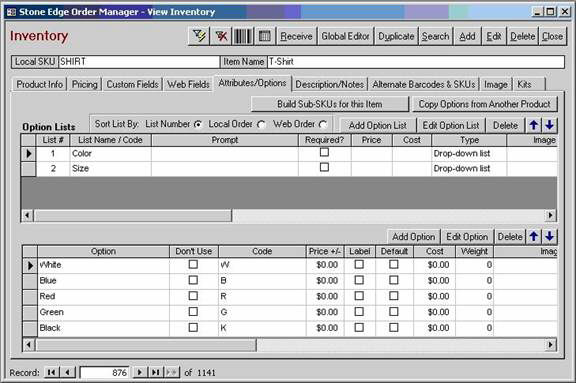Click Copy Options from Another Product

point(485,104)
